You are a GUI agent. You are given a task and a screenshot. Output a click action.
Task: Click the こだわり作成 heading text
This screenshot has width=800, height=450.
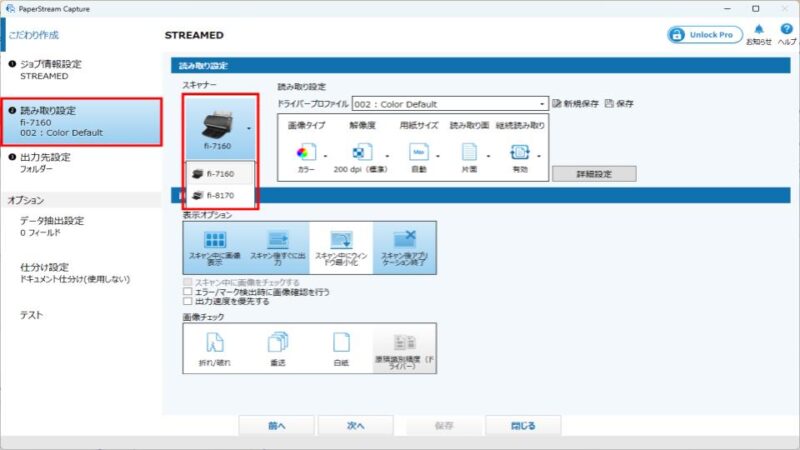[34, 35]
